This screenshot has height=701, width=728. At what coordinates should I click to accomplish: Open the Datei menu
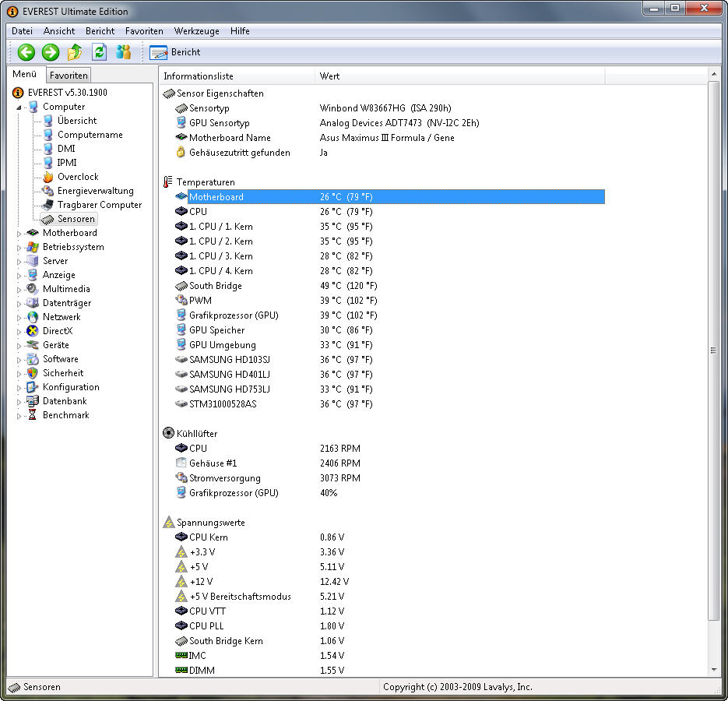tap(22, 31)
